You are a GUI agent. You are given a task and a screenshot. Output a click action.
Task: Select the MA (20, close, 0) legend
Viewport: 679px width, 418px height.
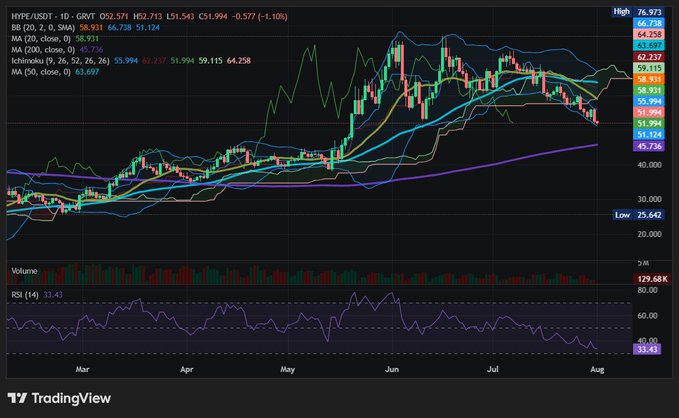tap(42, 39)
